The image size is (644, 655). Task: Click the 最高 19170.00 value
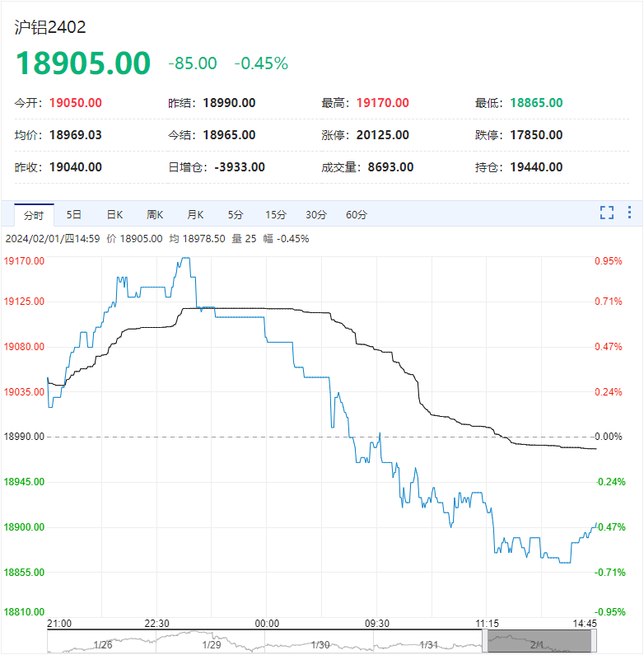382,103
